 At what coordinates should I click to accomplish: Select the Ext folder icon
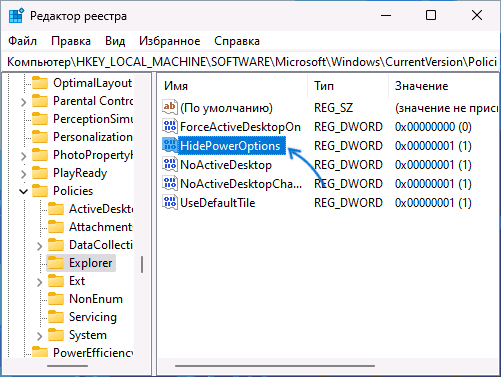[x=56, y=281]
